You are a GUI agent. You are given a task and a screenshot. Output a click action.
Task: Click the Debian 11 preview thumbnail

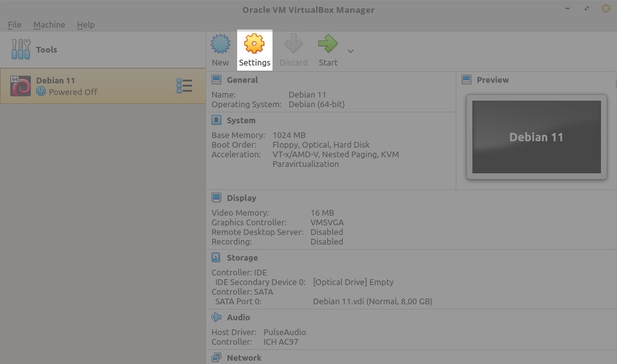[536, 137]
